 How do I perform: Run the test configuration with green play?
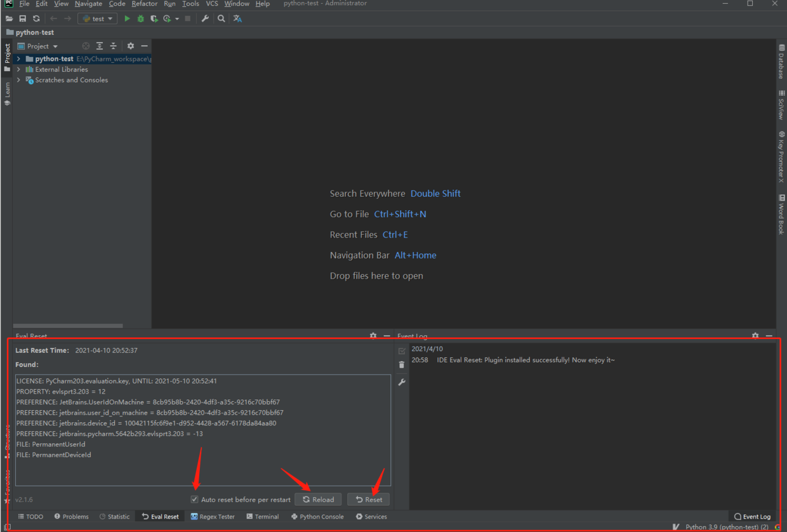click(127, 19)
